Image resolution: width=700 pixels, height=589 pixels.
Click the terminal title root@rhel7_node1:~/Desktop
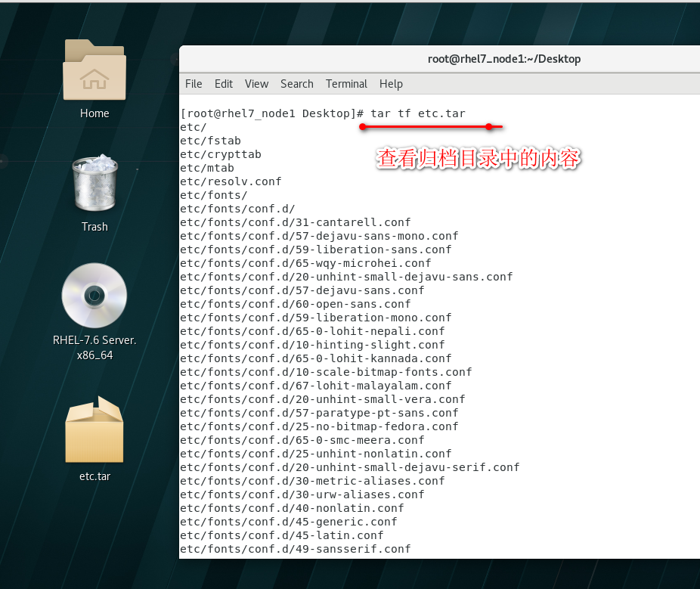click(504, 59)
